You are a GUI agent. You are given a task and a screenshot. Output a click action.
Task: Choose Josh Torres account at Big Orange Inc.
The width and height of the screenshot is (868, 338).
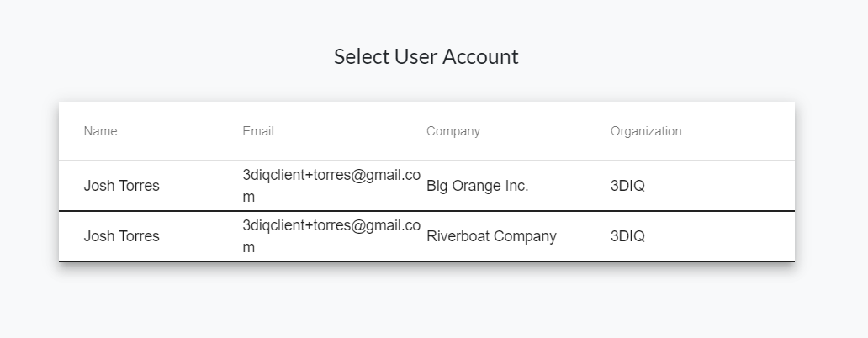tap(426, 186)
